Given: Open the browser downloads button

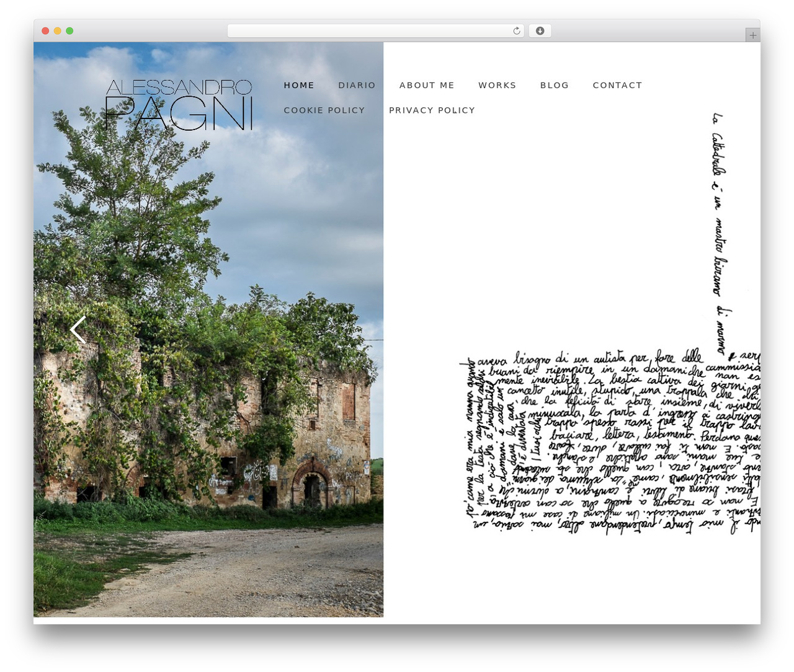Looking at the screenshot, I should point(540,31).
